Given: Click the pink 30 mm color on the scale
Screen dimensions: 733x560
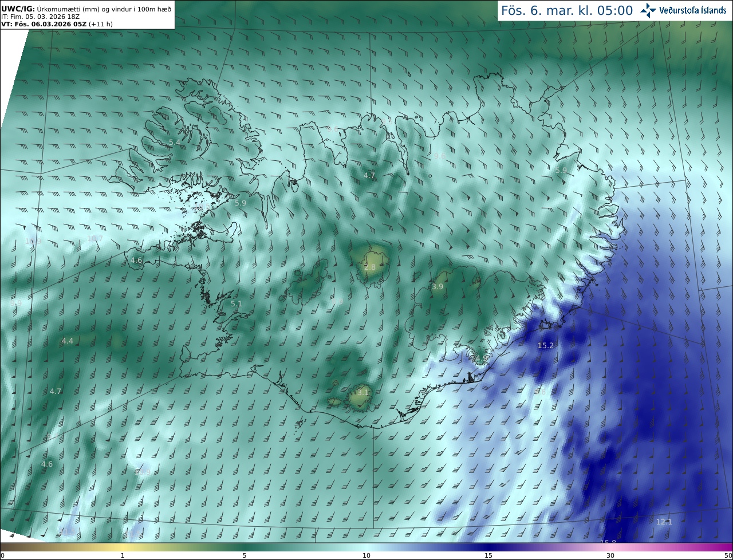Looking at the screenshot, I should 610,548.
